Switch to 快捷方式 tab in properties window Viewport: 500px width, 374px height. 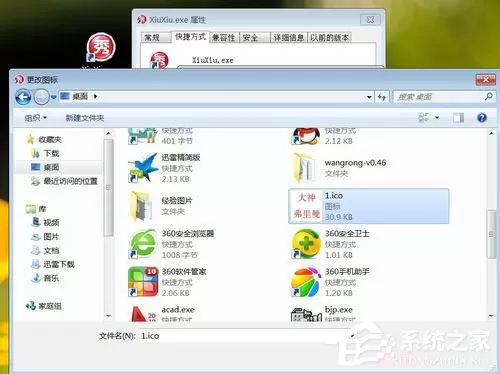pos(191,37)
